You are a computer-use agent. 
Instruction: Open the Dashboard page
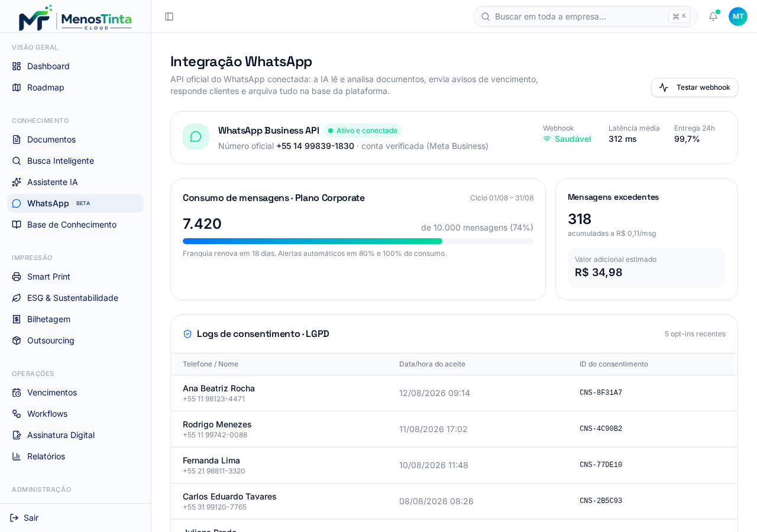(75, 66)
